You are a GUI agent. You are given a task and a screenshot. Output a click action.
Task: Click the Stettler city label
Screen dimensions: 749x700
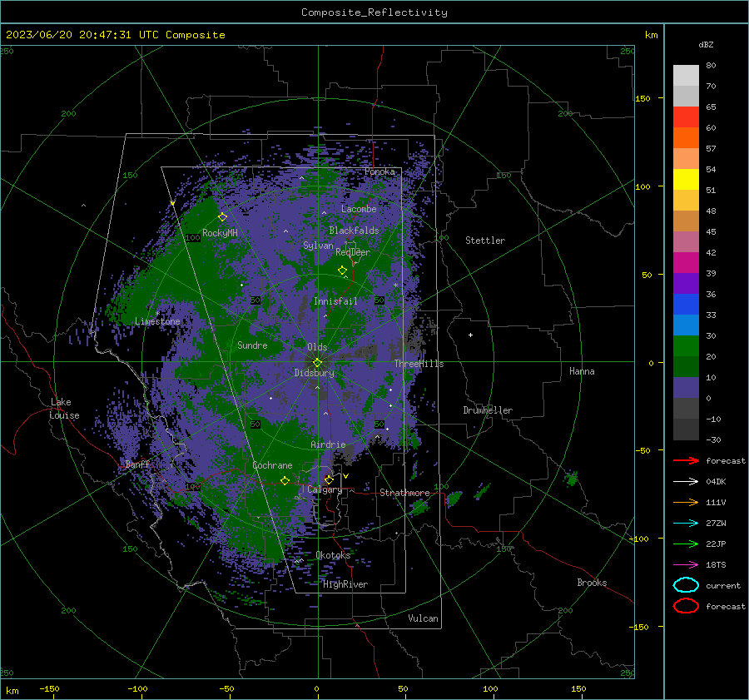click(485, 241)
